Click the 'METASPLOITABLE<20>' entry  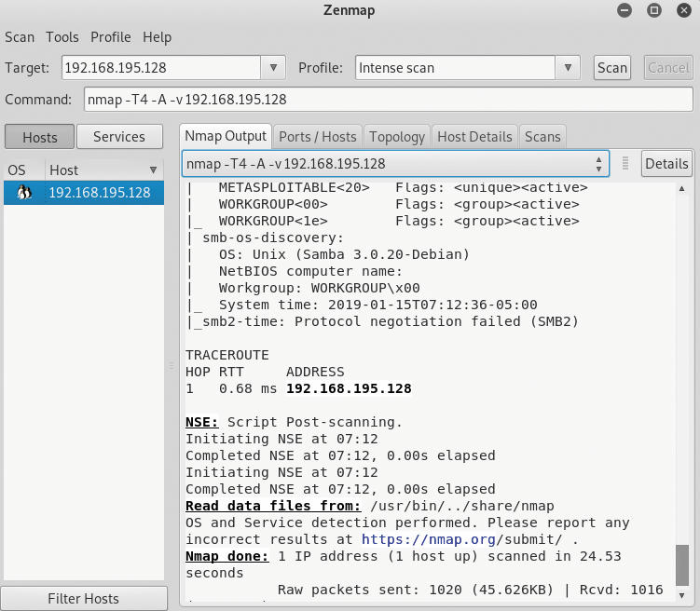(x=295, y=187)
